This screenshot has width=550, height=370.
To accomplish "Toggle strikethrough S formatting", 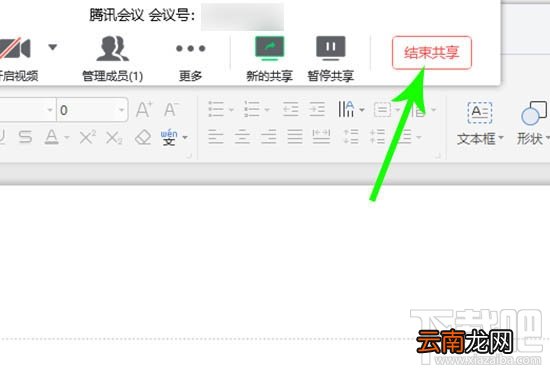I will [x=25, y=137].
